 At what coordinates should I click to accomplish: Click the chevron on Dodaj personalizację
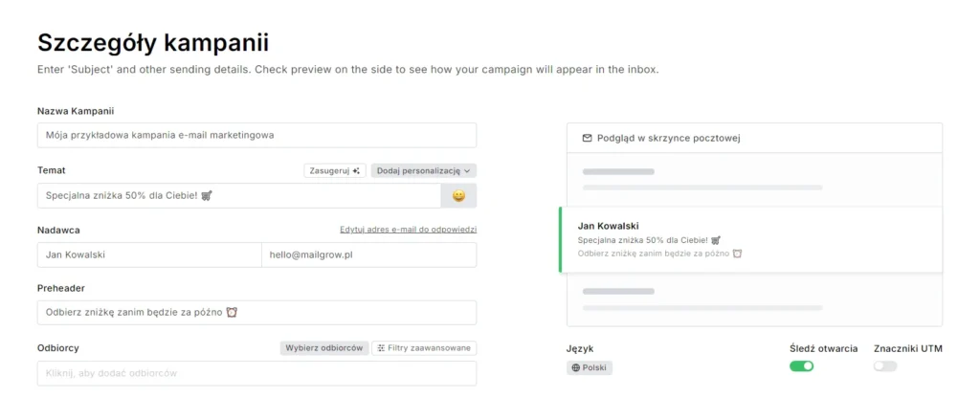click(x=467, y=170)
